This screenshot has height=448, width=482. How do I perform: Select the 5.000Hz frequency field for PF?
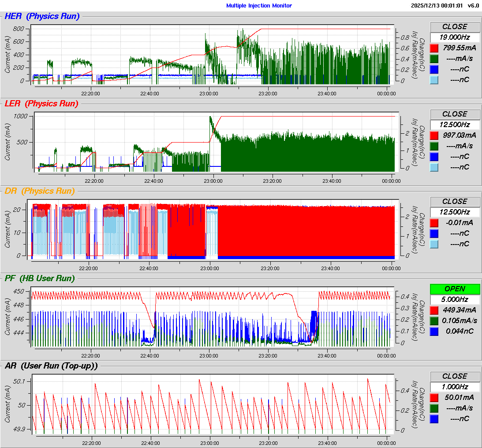point(455,300)
